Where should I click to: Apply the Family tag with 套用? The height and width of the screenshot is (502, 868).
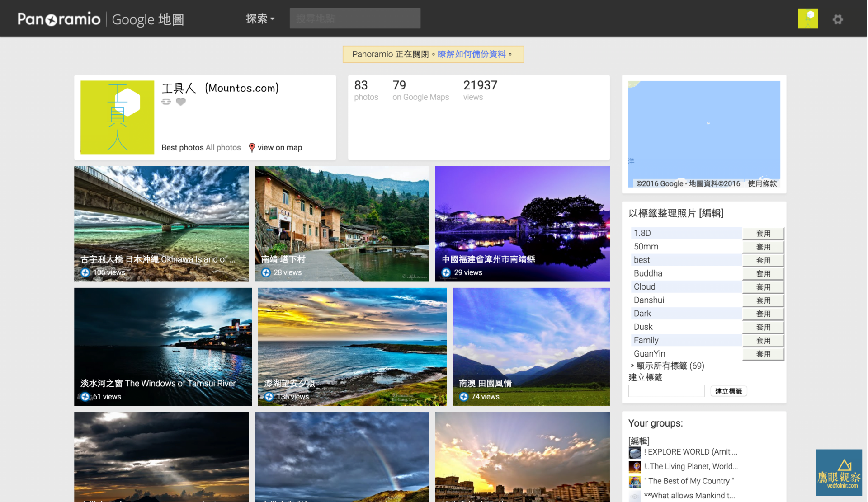pyautogui.click(x=763, y=341)
